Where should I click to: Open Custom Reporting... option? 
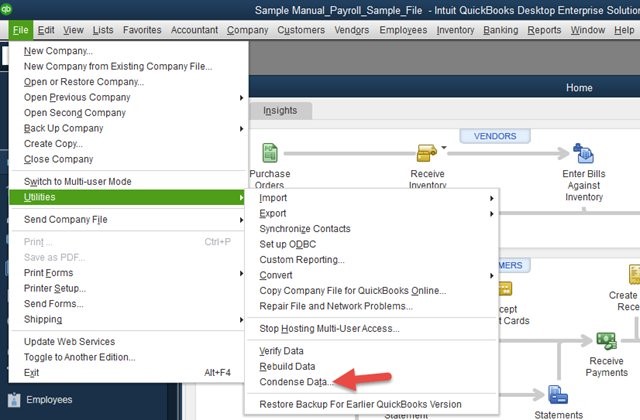302,260
